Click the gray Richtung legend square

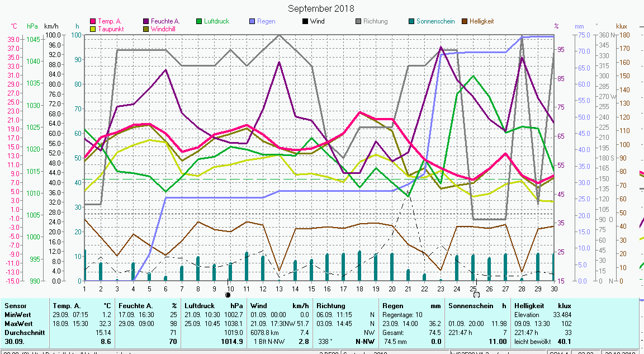click(x=358, y=21)
